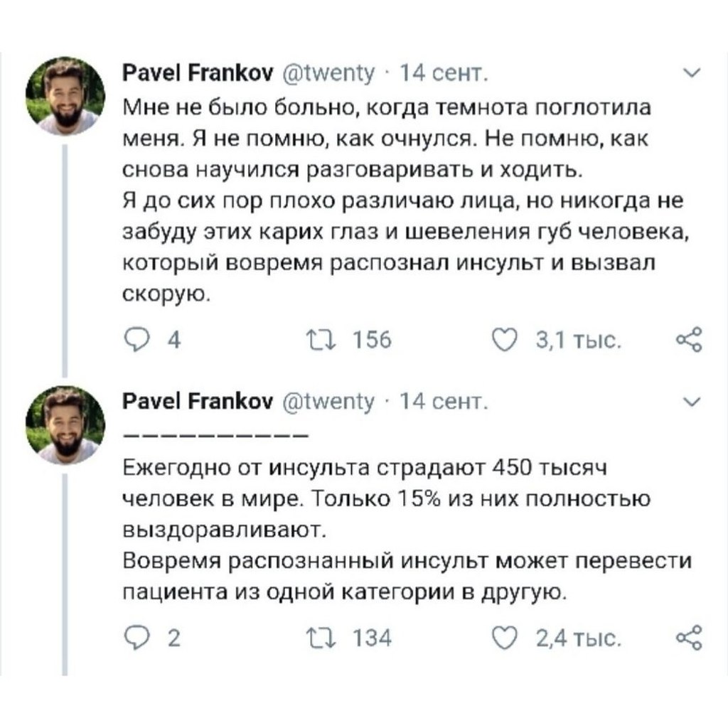Open the second tweet's chevron options menu
Image resolution: width=728 pixels, height=728 pixels.
pos(692,402)
